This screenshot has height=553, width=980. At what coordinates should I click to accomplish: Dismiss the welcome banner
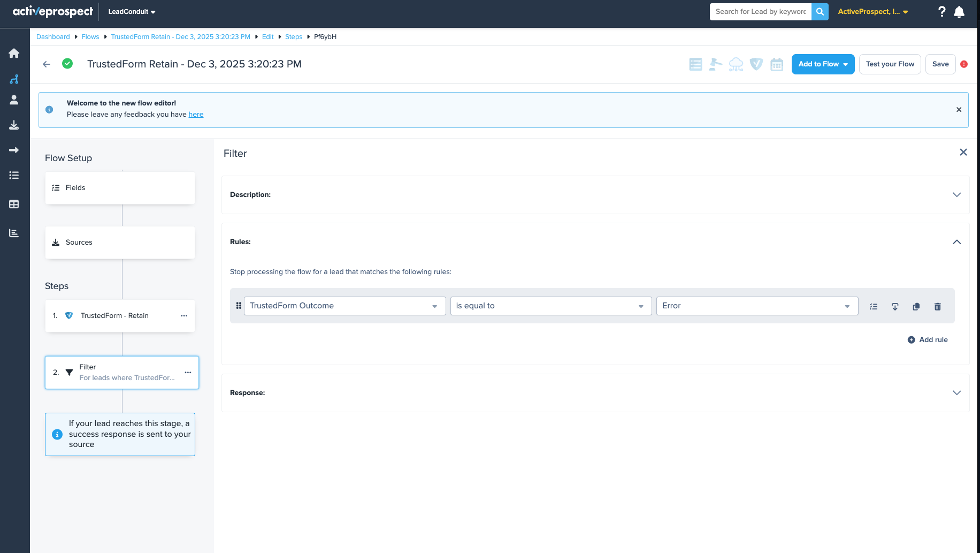[x=959, y=110]
